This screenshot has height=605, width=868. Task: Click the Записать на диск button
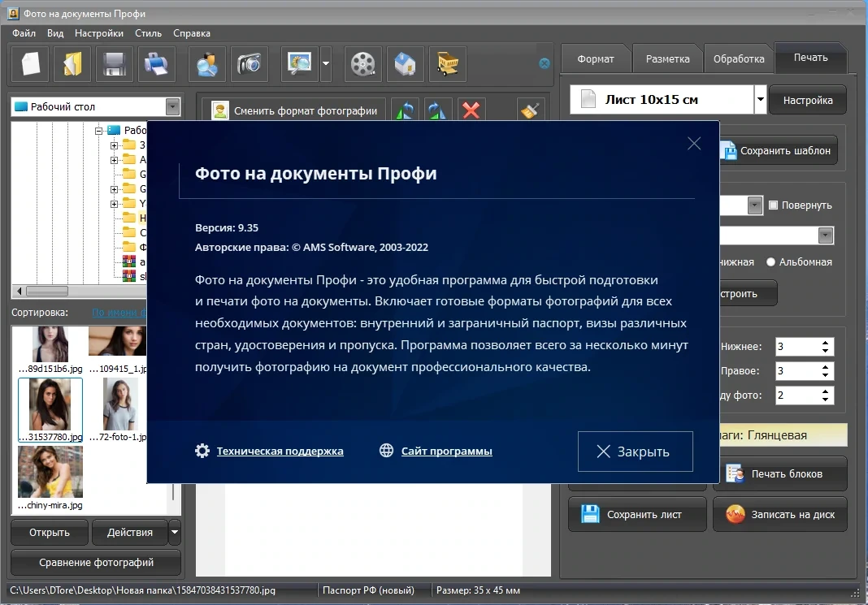tap(780, 514)
